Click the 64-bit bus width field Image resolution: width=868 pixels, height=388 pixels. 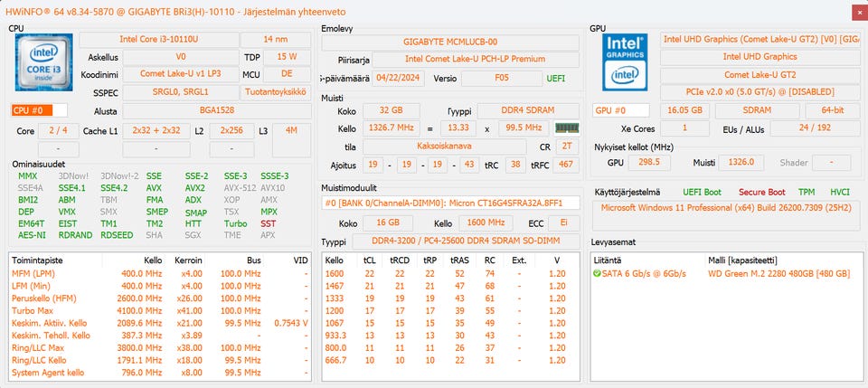click(x=833, y=110)
